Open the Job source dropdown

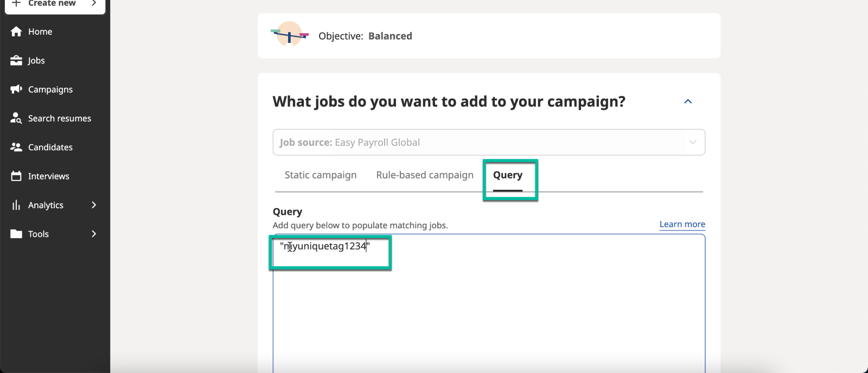[x=489, y=142]
